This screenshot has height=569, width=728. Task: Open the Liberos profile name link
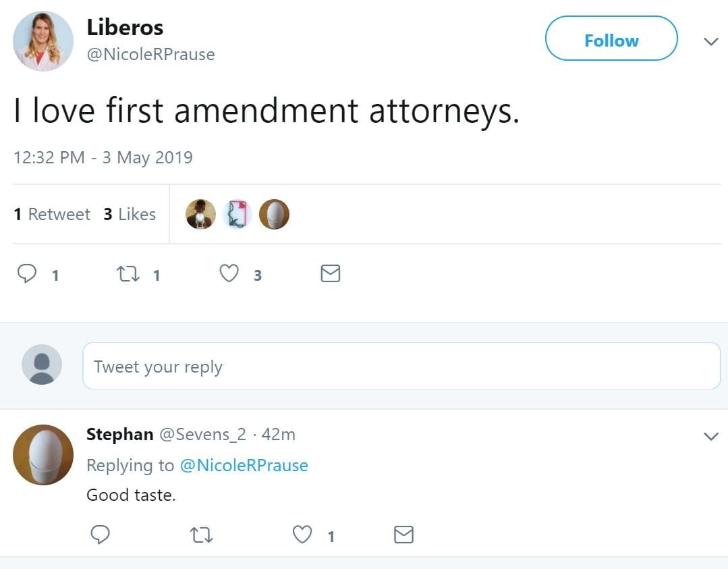(125, 28)
